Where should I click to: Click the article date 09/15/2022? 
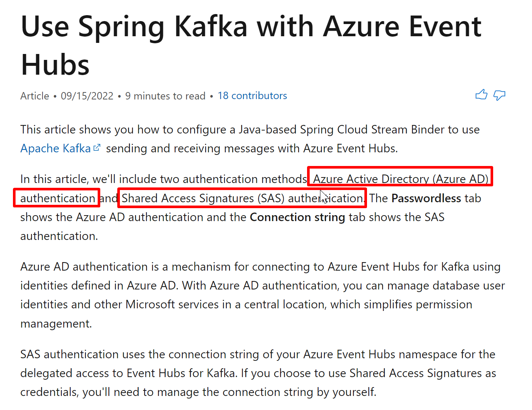tap(87, 96)
